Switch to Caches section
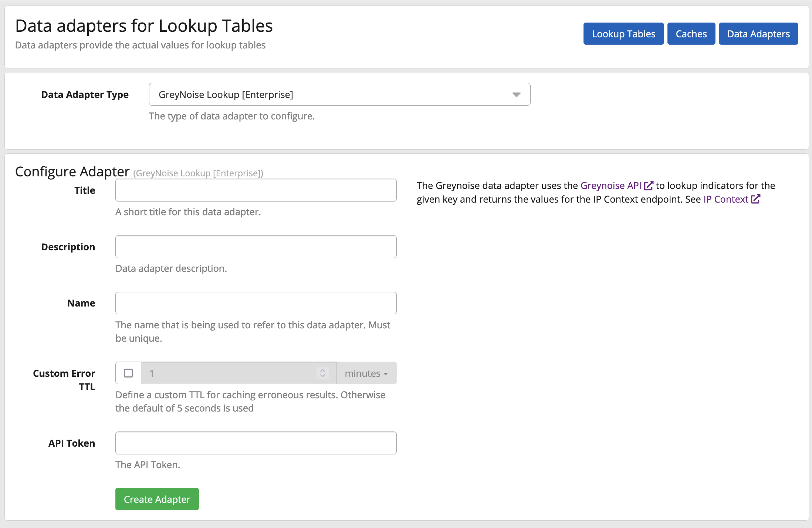 [x=691, y=34]
